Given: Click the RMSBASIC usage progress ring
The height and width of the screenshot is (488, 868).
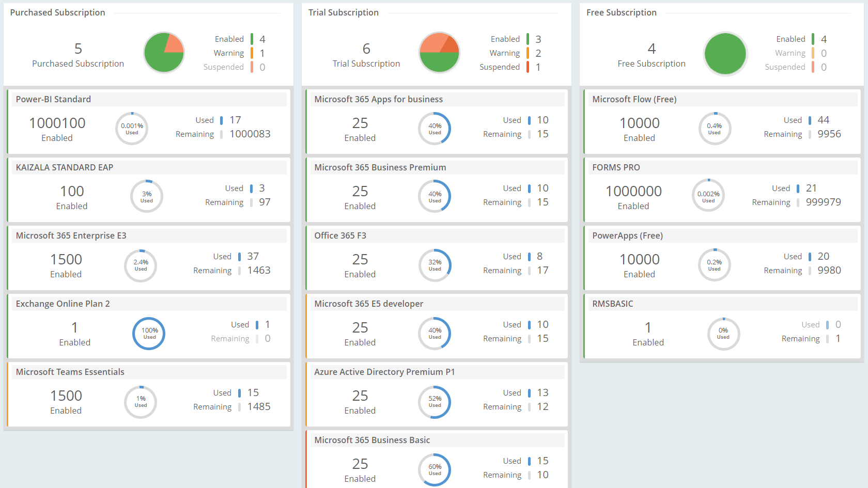Looking at the screenshot, I should coord(723,334).
